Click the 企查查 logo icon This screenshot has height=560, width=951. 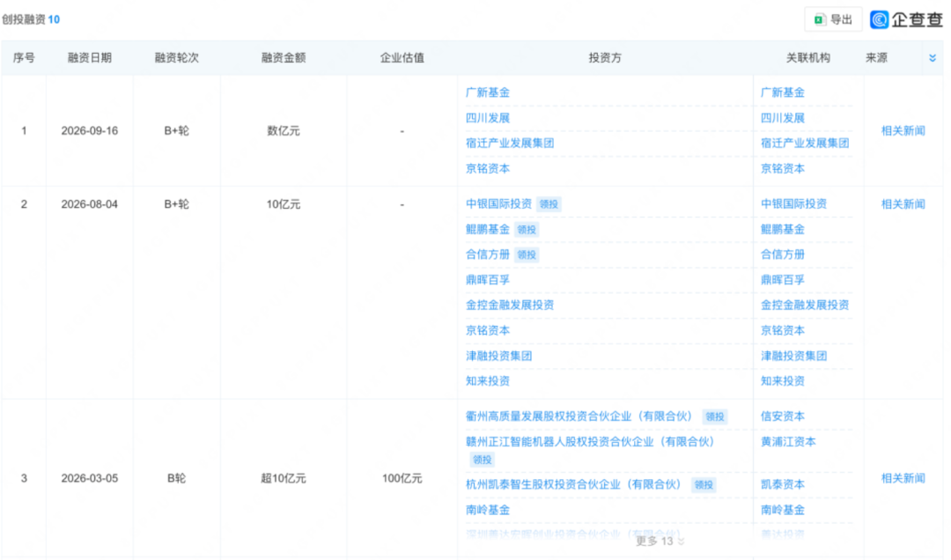point(879,19)
